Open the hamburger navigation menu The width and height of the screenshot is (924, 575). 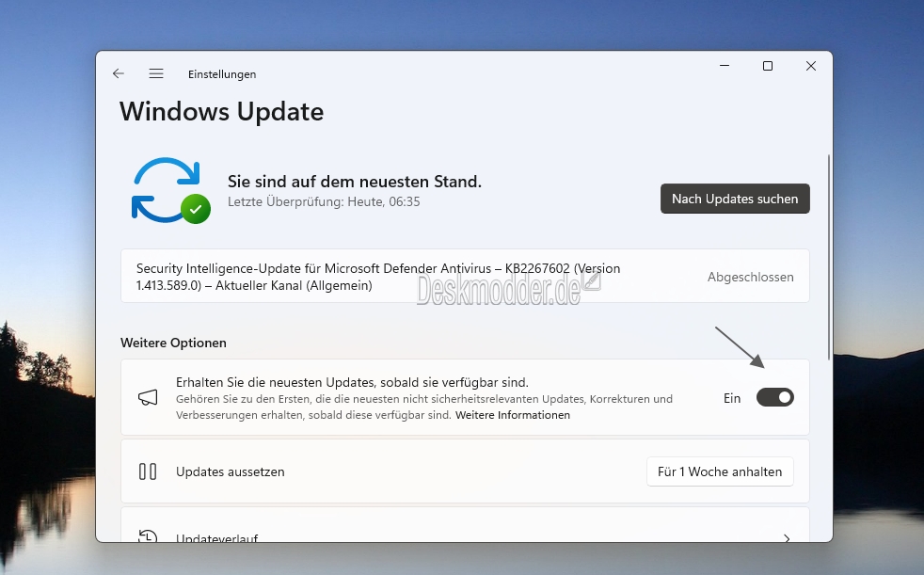[156, 73]
